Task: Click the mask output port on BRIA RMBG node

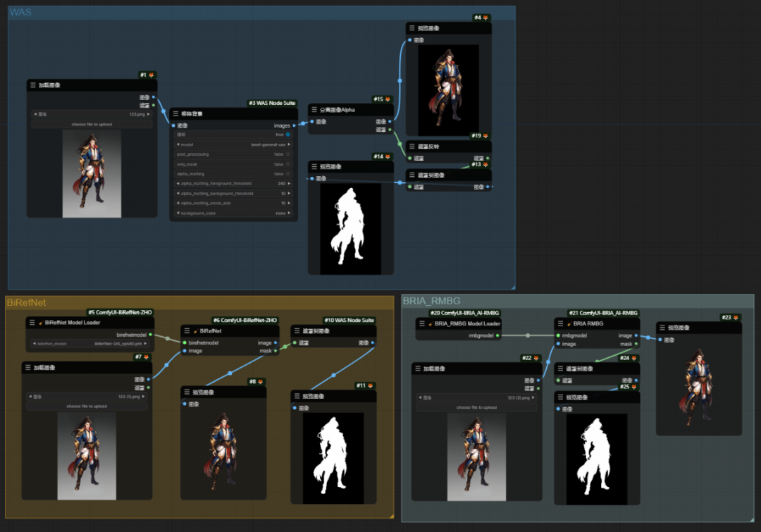Action: pos(636,344)
